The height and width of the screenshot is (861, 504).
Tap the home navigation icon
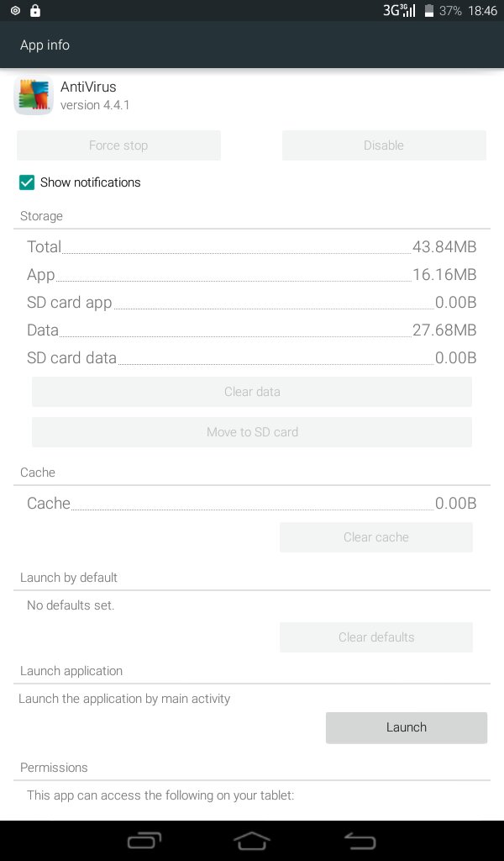click(252, 841)
